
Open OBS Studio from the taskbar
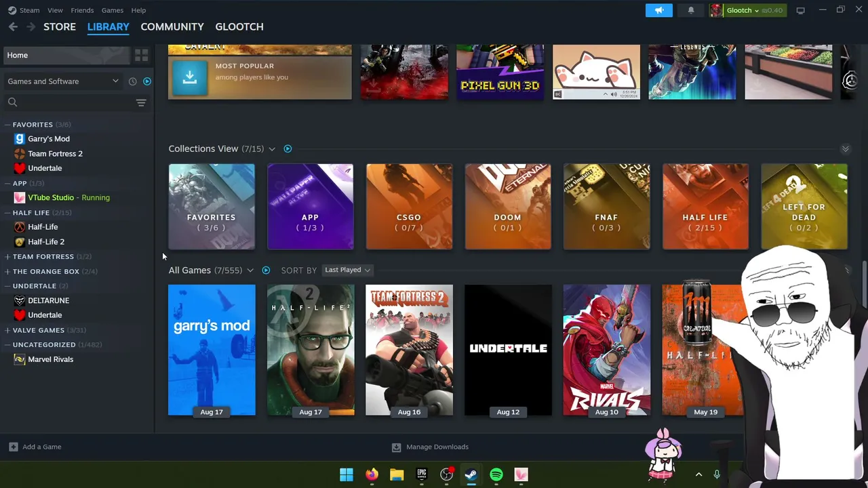pyautogui.click(x=446, y=474)
